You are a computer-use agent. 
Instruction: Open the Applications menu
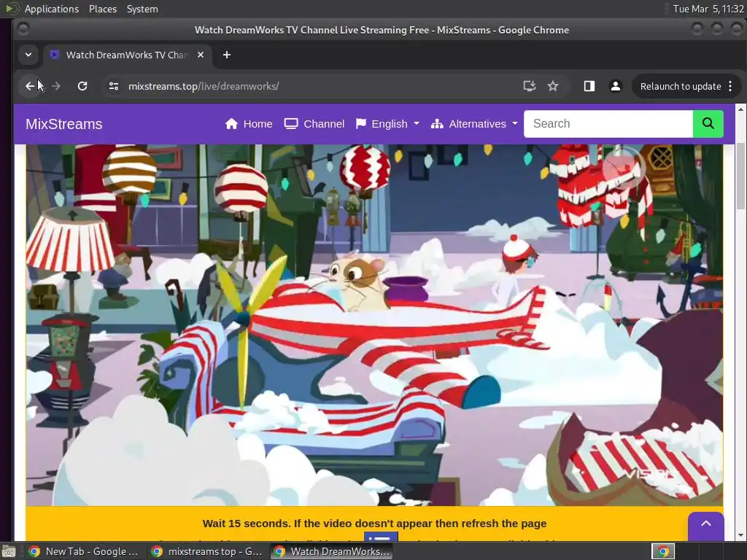coord(52,9)
